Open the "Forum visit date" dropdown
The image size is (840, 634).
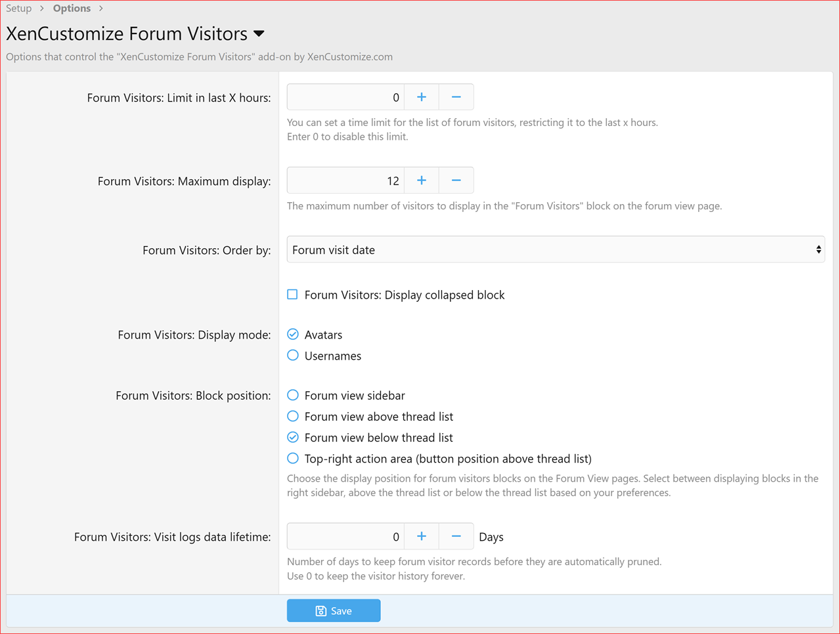pyautogui.click(x=556, y=249)
